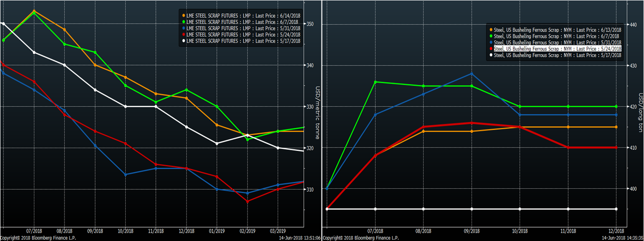Click the 07/2018 date label on LME chart
The image size is (644, 241).
point(35,230)
